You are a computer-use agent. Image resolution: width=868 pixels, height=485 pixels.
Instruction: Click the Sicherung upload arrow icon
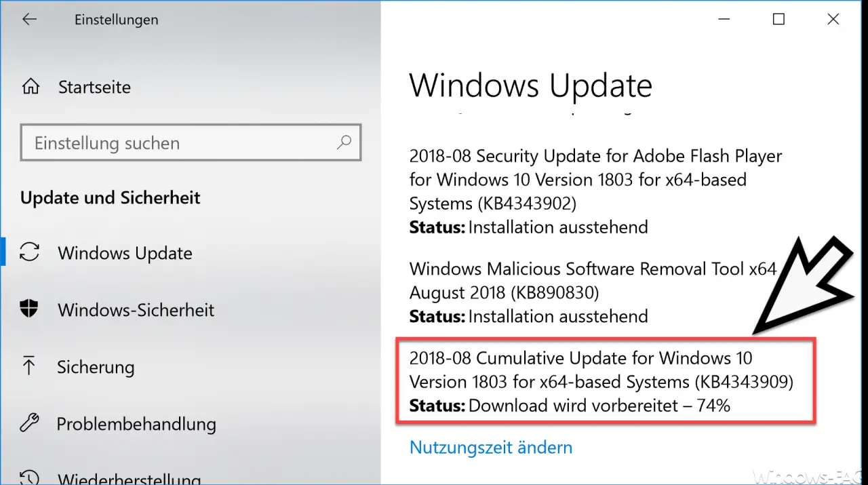coord(29,367)
